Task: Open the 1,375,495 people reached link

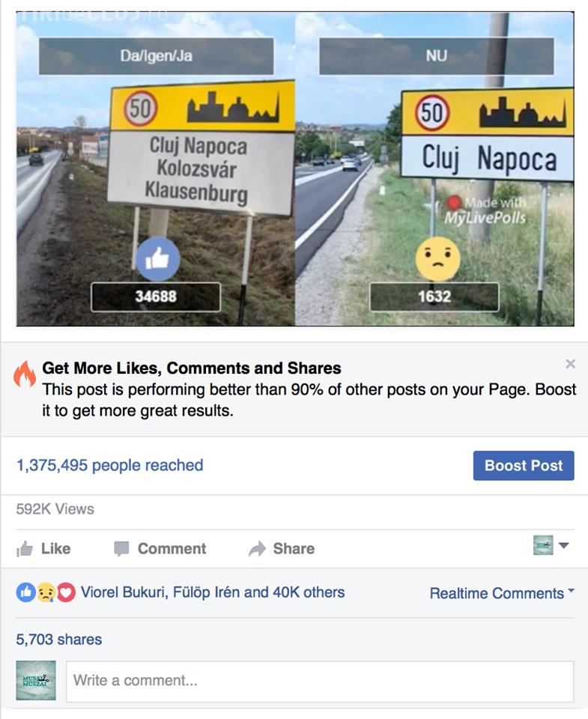Action: point(109,465)
